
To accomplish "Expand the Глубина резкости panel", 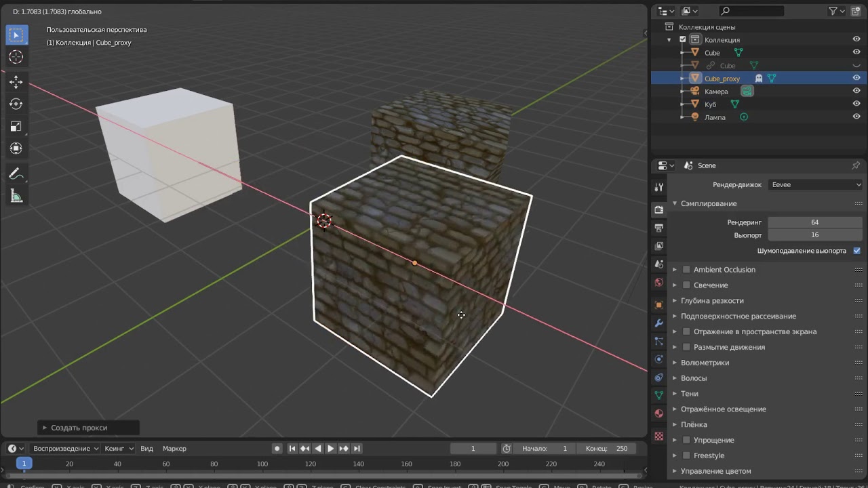I will coord(712,301).
